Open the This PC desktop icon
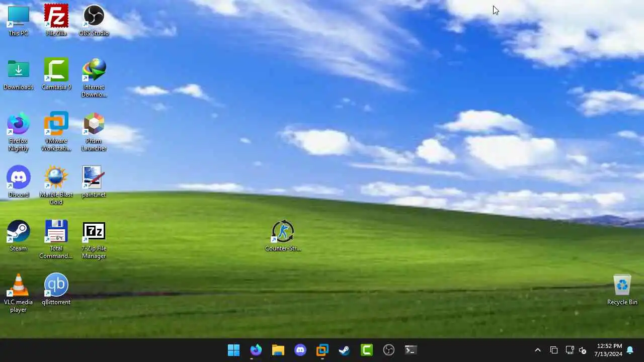The width and height of the screenshot is (644, 362). point(18,21)
